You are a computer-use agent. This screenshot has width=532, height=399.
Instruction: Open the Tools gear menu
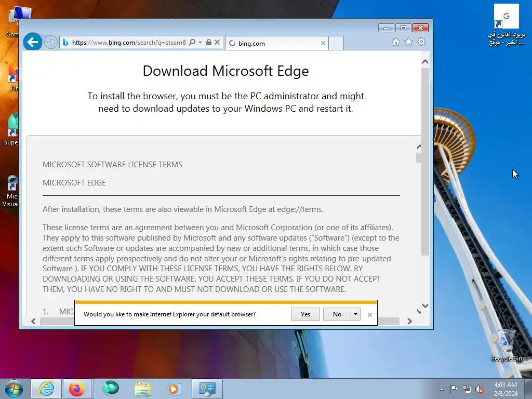point(421,42)
